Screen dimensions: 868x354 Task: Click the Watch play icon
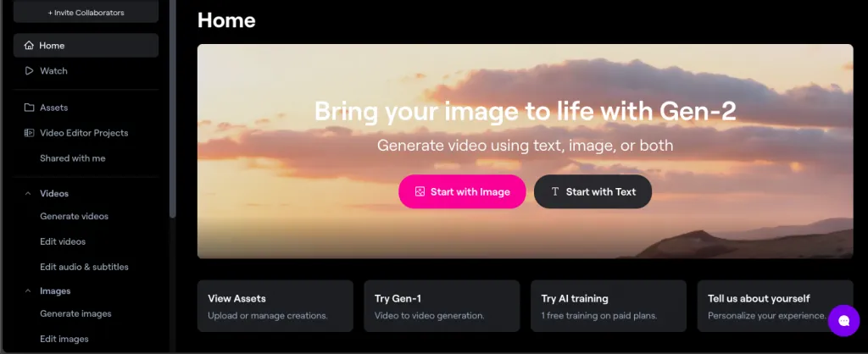tap(29, 71)
